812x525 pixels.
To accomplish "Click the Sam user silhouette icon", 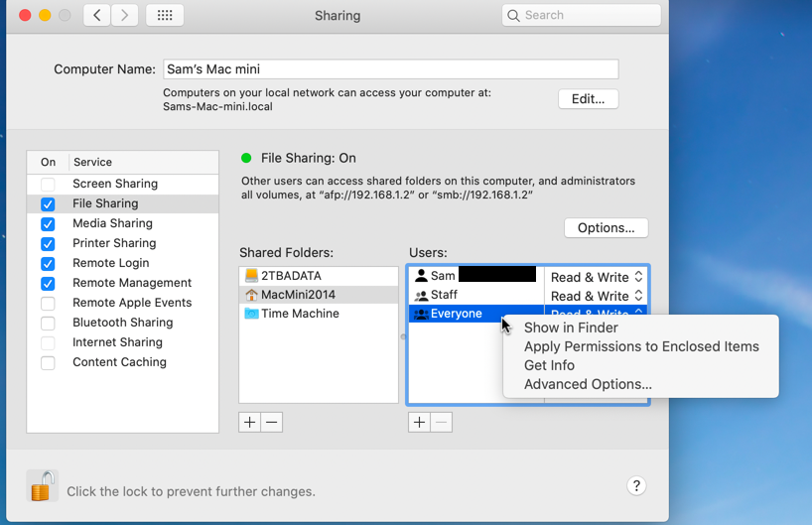I will pos(422,276).
